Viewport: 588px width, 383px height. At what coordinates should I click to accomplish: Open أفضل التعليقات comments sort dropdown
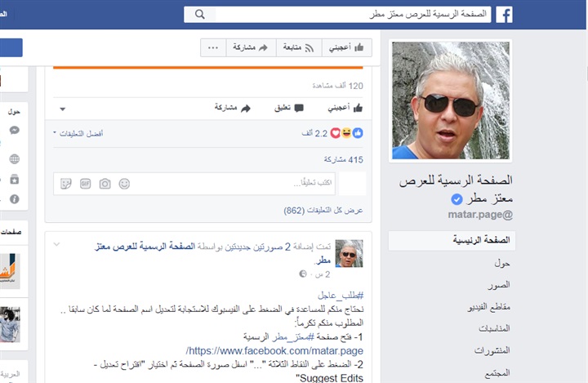(x=78, y=134)
